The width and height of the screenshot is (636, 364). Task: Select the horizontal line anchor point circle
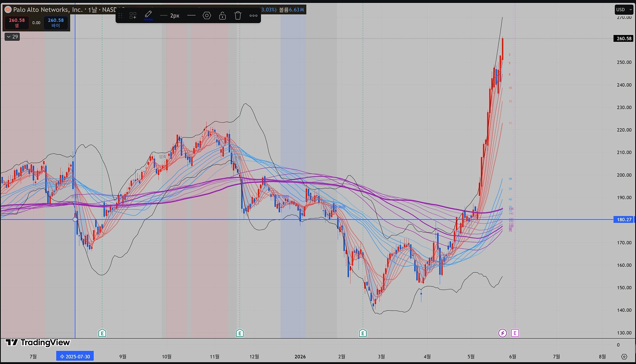point(75,219)
